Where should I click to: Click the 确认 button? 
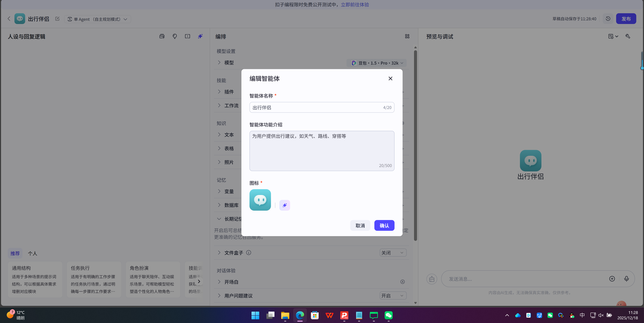(x=384, y=226)
